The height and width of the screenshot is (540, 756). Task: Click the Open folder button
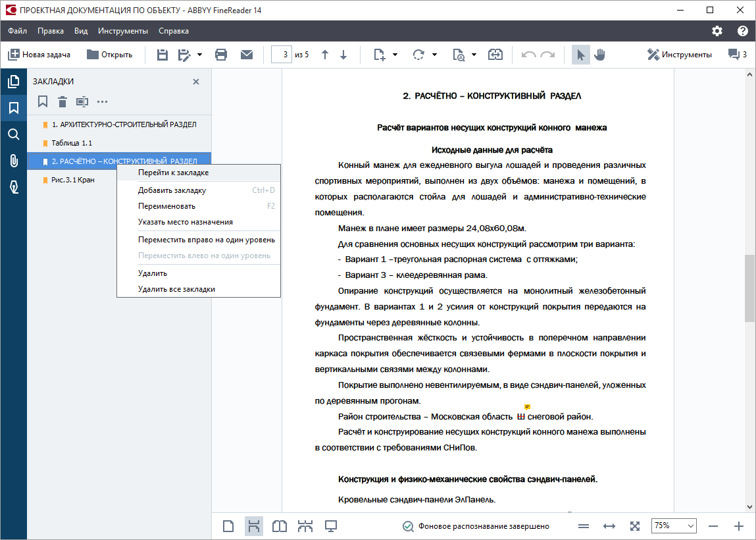[x=109, y=55]
